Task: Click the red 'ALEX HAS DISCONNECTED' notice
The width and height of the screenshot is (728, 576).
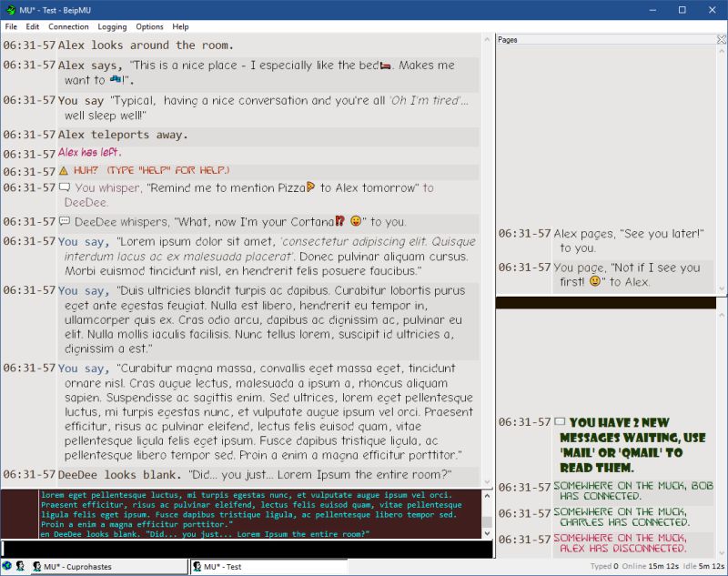Action: click(621, 542)
